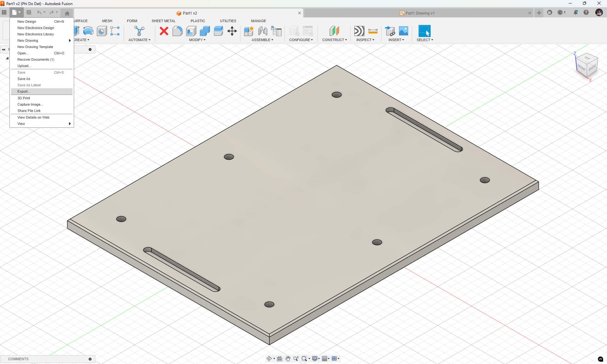Screen dimensions: 607x364
Task: Click the Insert Derive icon
Action: tap(390, 31)
